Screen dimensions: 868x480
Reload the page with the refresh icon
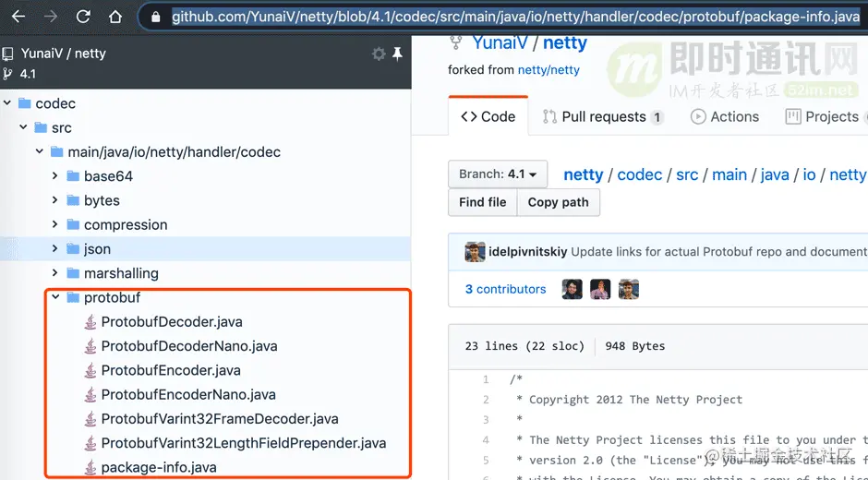pos(83,17)
